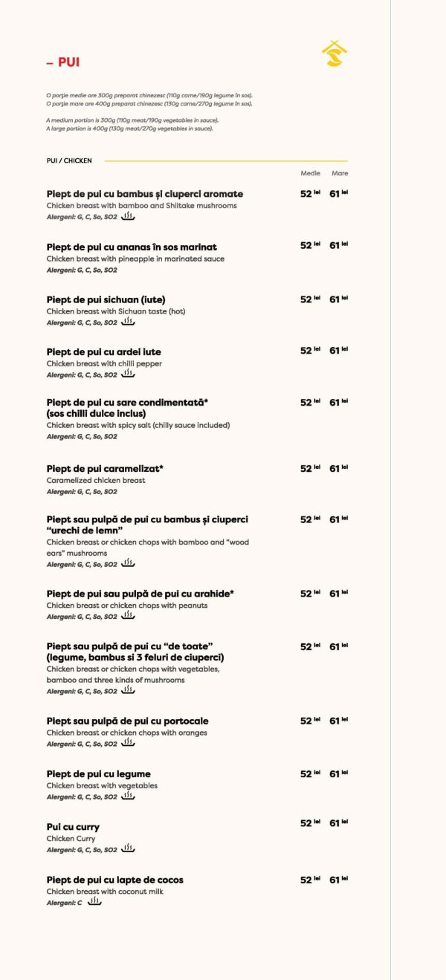Click steaming dish icon for wood ears mushrooms dish
This screenshot has height=980, width=446.
click(128, 564)
